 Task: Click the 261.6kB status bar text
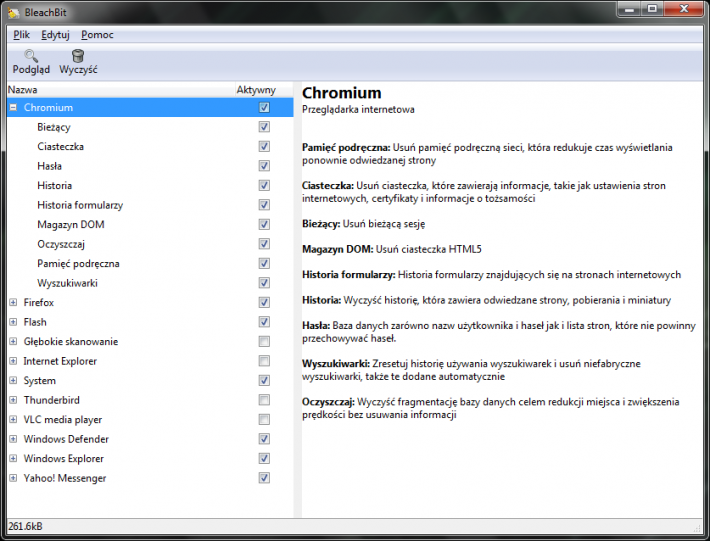coord(25,526)
